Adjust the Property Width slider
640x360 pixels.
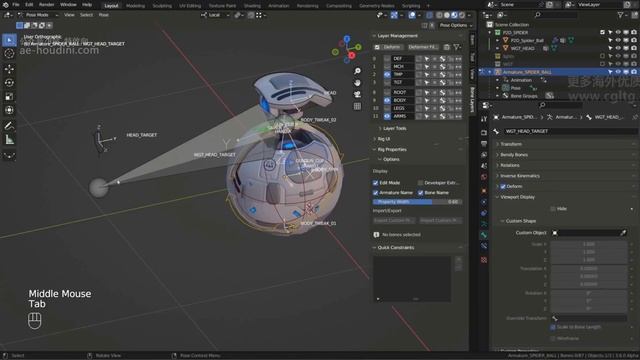pyautogui.click(x=417, y=202)
